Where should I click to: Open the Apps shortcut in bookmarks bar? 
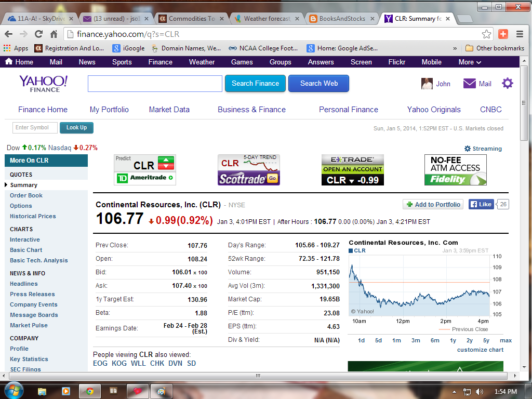[x=16, y=48]
